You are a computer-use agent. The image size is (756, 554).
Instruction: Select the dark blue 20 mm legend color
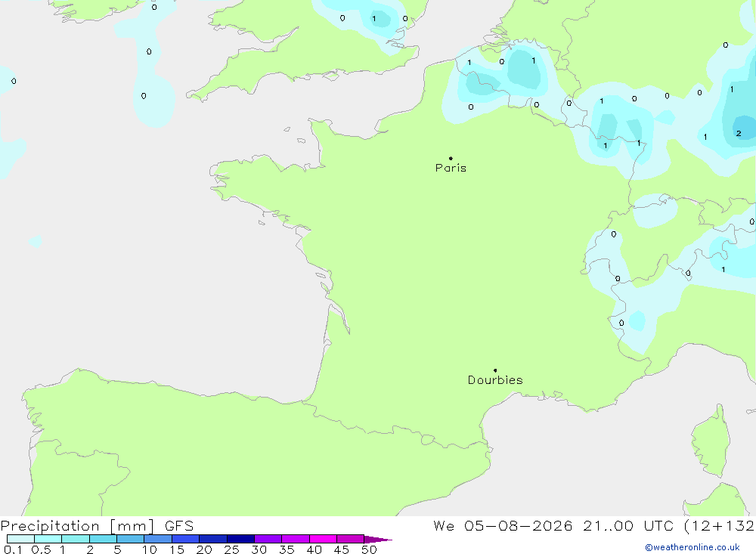(x=213, y=539)
